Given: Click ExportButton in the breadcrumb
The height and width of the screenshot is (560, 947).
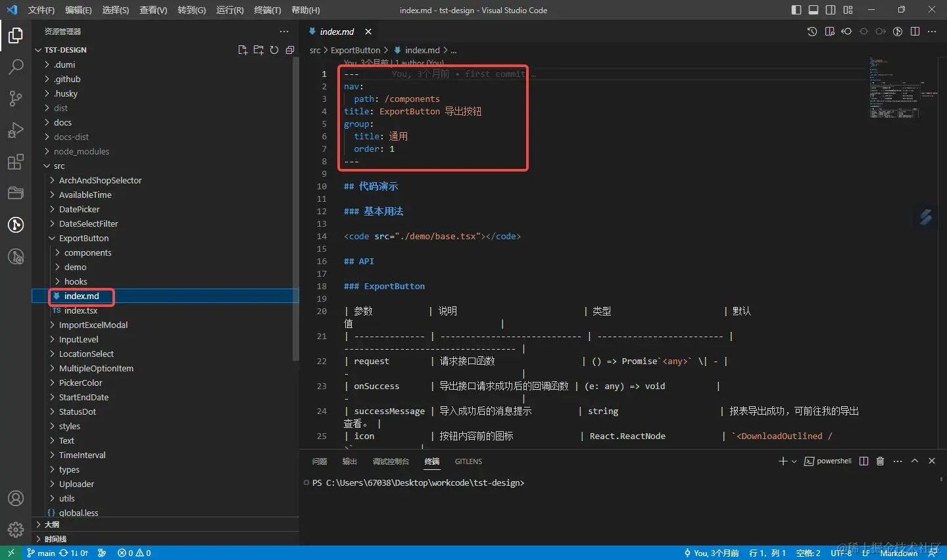Looking at the screenshot, I should 355,50.
